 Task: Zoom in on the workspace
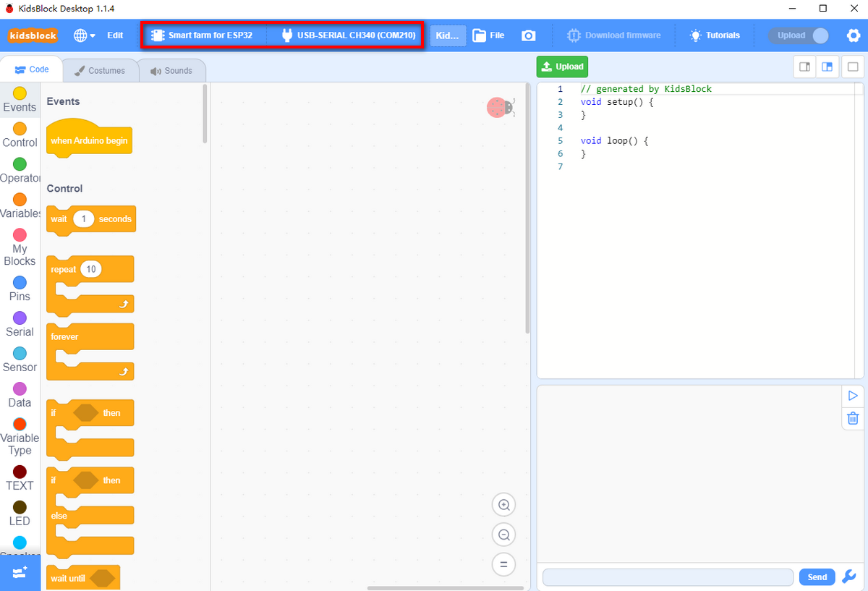point(504,505)
